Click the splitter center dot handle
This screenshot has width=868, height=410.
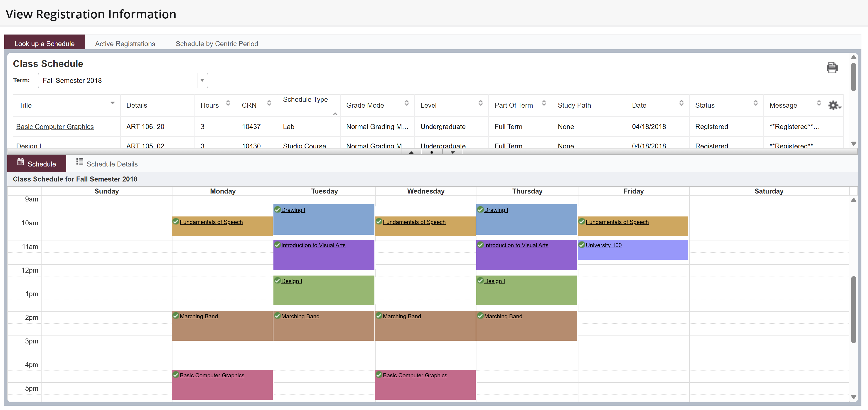click(x=432, y=152)
